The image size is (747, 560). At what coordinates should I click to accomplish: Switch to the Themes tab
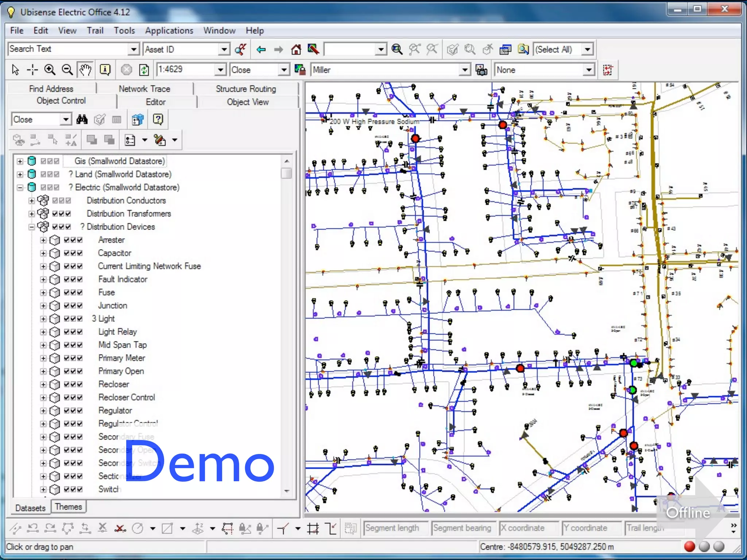pos(69,507)
